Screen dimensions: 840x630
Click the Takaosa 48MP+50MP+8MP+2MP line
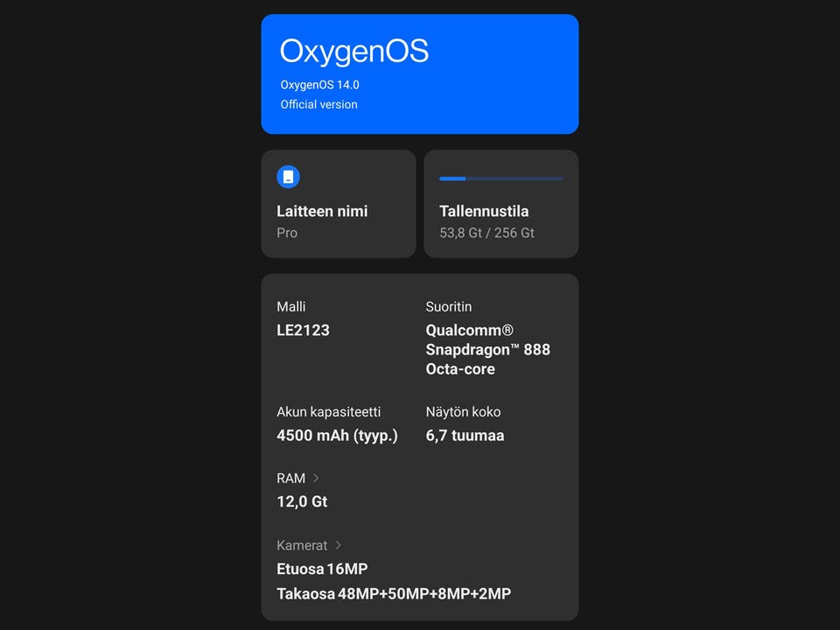click(394, 593)
